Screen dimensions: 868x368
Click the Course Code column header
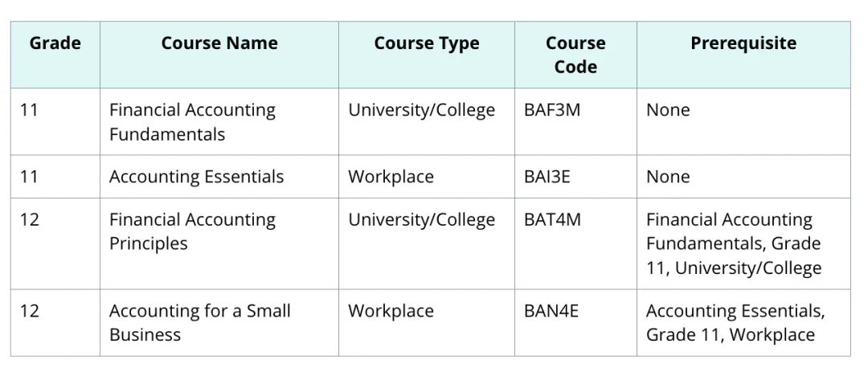click(575, 55)
